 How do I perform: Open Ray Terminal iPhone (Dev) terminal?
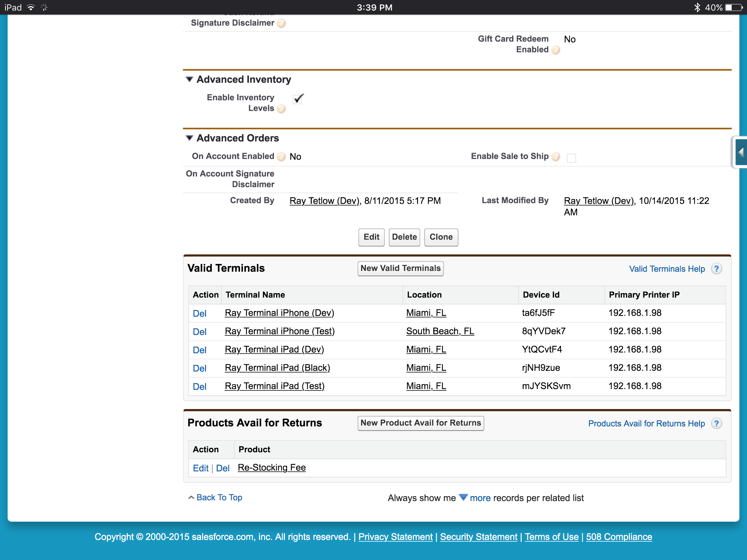click(279, 313)
